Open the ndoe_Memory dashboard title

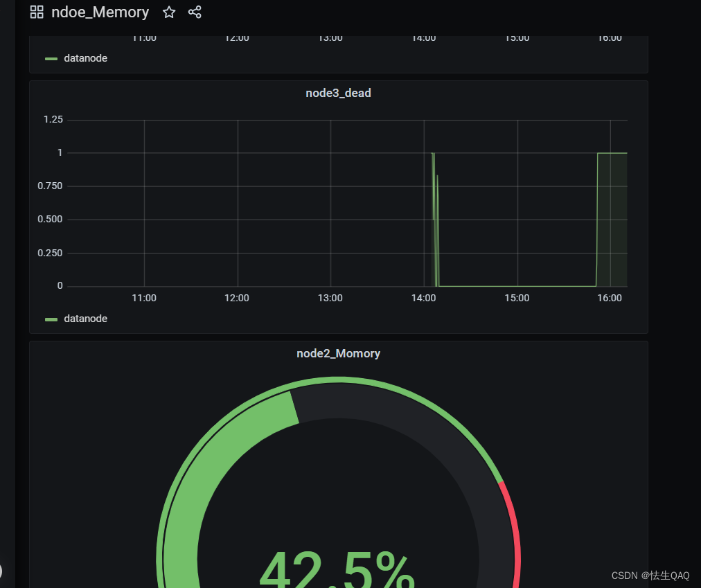click(100, 12)
